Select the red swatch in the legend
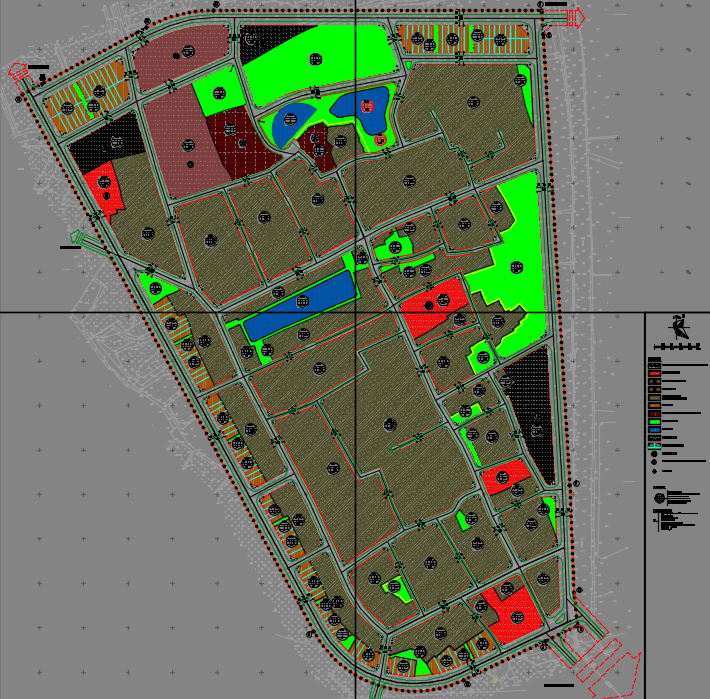The image size is (710, 699). pos(654,373)
